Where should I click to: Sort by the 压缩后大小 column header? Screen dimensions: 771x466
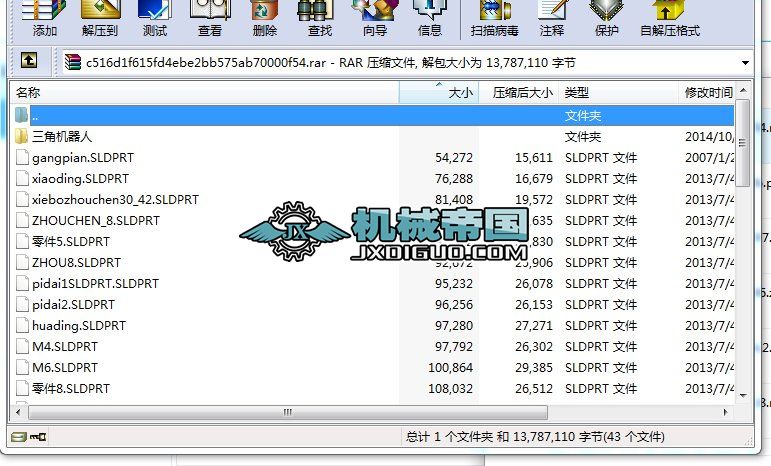(519, 92)
